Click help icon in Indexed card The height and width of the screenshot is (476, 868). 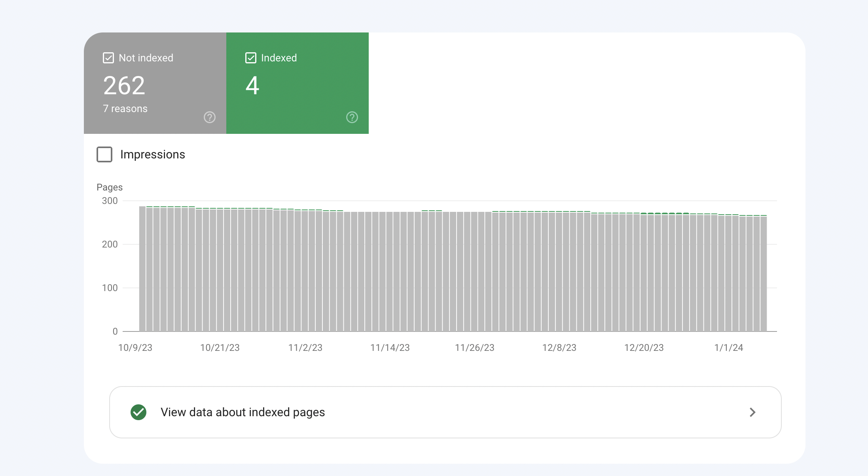[352, 117]
